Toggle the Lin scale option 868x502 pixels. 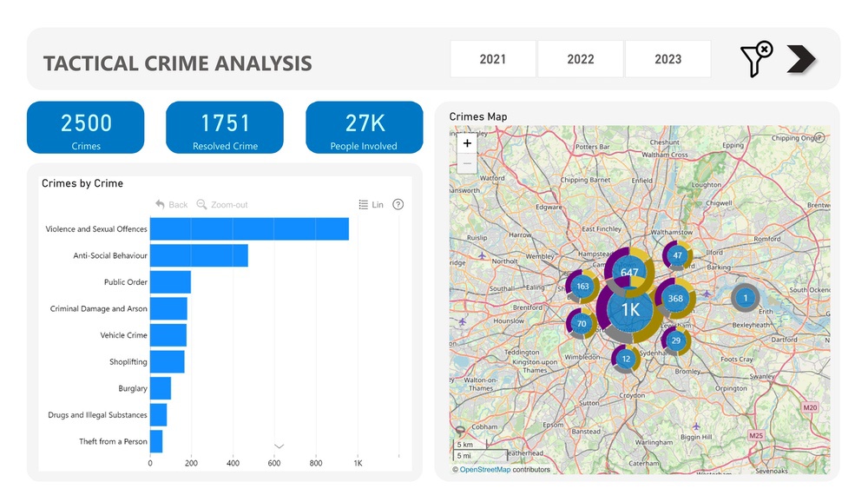(371, 204)
